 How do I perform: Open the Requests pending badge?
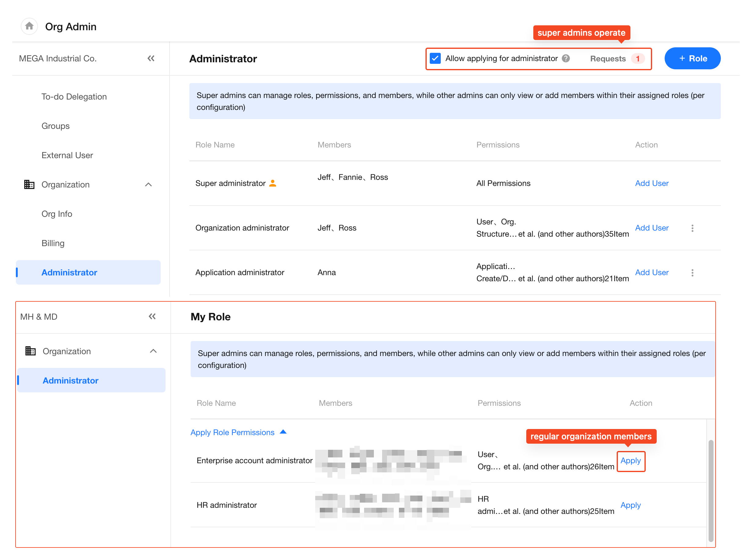[637, 59]
